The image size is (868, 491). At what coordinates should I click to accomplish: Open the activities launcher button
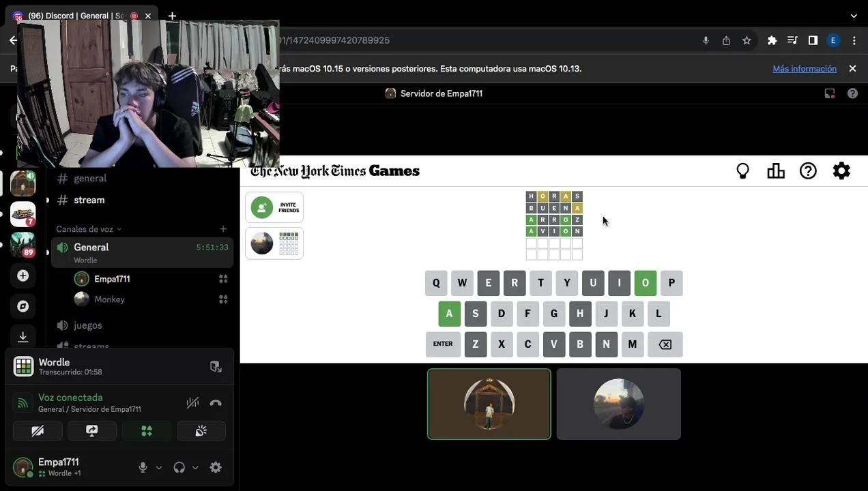(147, 431)
